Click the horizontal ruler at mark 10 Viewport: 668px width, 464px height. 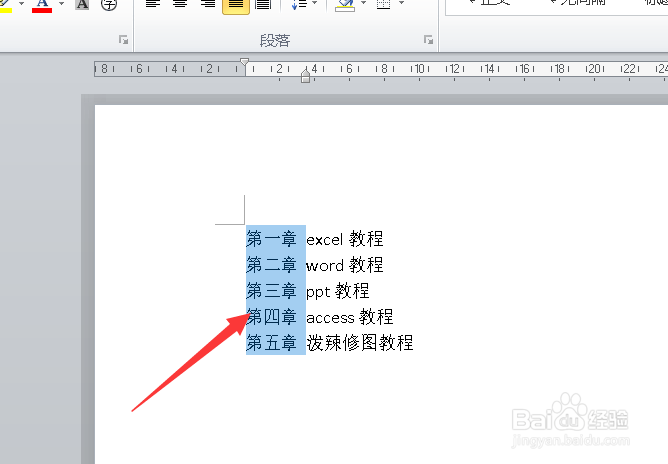coord(419,69)
